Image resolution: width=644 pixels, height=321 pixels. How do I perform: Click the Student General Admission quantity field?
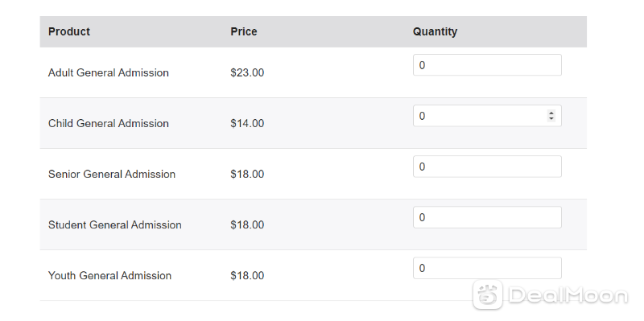click(x=487, y=217)
